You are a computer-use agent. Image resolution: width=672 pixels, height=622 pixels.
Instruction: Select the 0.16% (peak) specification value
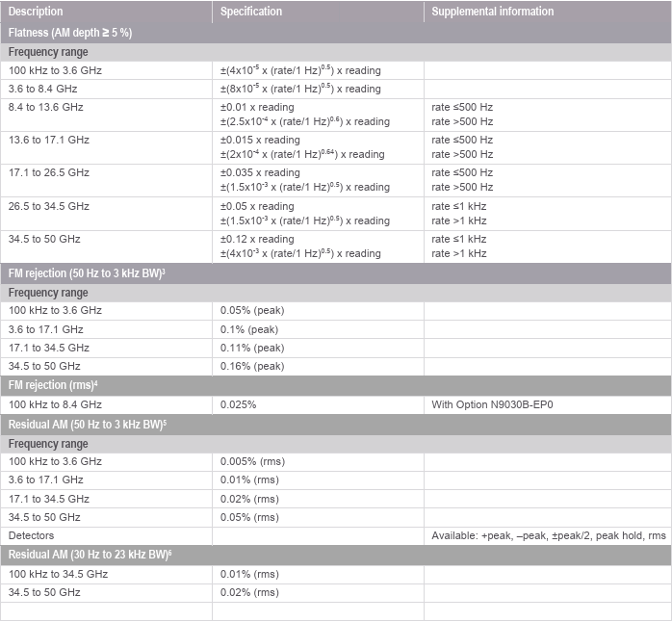[x=252, y=366]
